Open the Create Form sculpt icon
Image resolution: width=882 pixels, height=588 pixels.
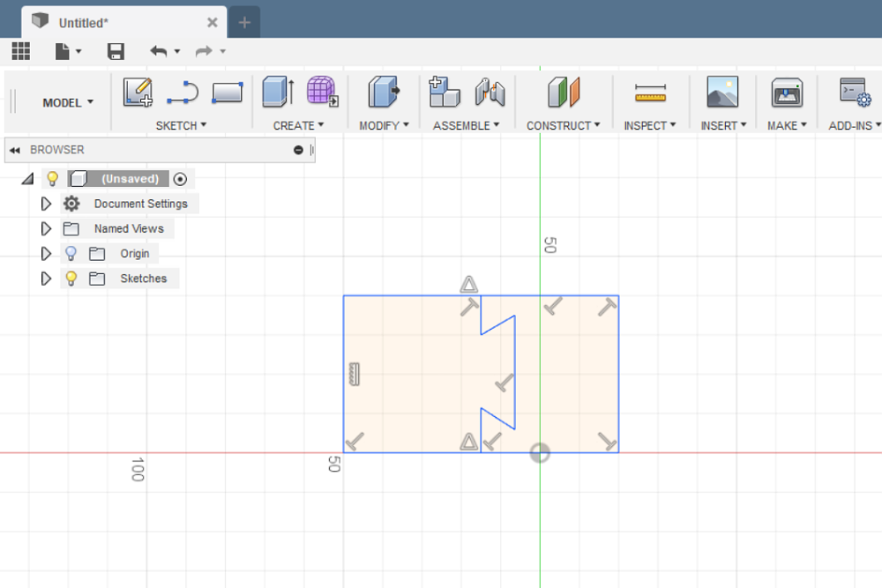pos(322,92)
